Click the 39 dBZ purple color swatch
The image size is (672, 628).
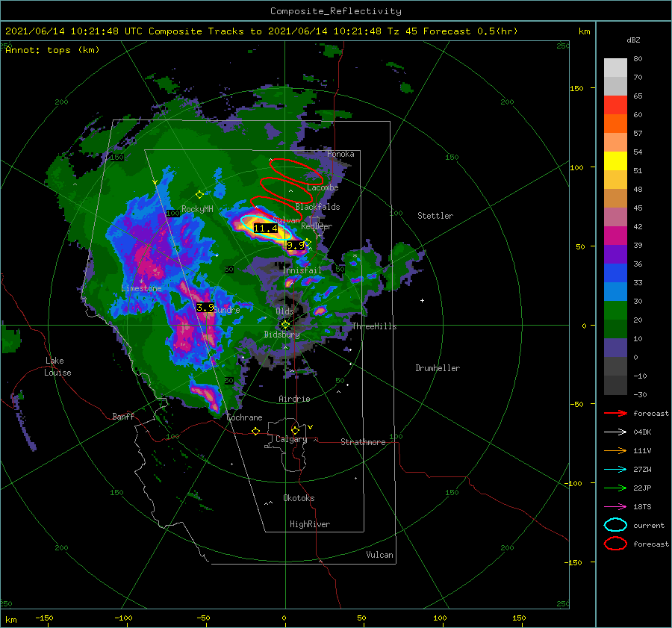point(615,254)
